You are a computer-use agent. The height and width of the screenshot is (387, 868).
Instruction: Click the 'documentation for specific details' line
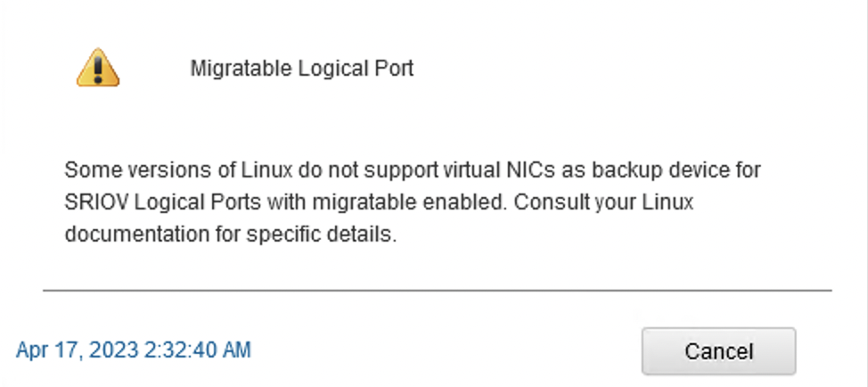click(x=231, y=235)
